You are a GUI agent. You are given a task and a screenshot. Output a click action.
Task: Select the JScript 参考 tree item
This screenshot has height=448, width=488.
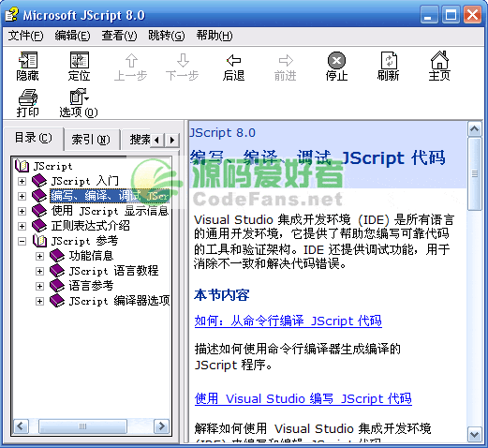click(84, 241)
